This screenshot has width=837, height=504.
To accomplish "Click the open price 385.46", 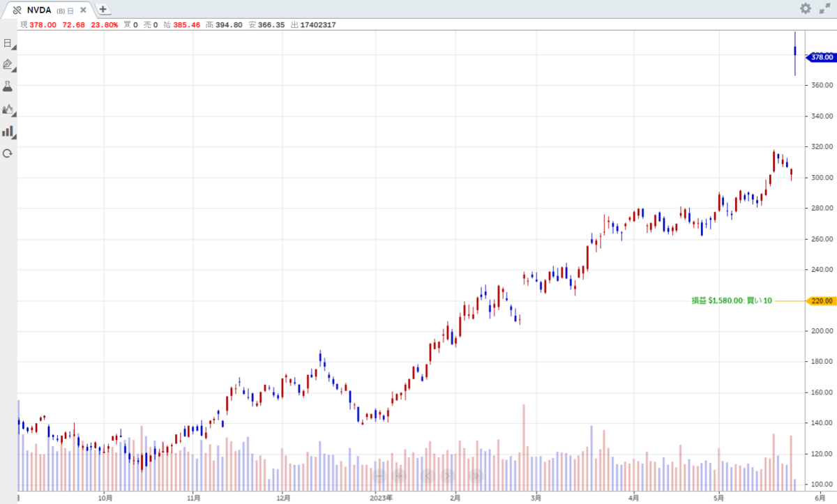I will [x=187, y=25].
